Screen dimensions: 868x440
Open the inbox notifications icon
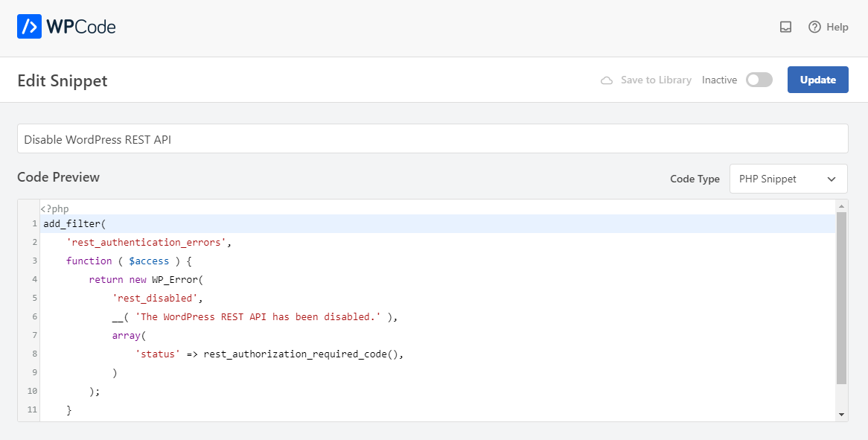pos(785,27)
